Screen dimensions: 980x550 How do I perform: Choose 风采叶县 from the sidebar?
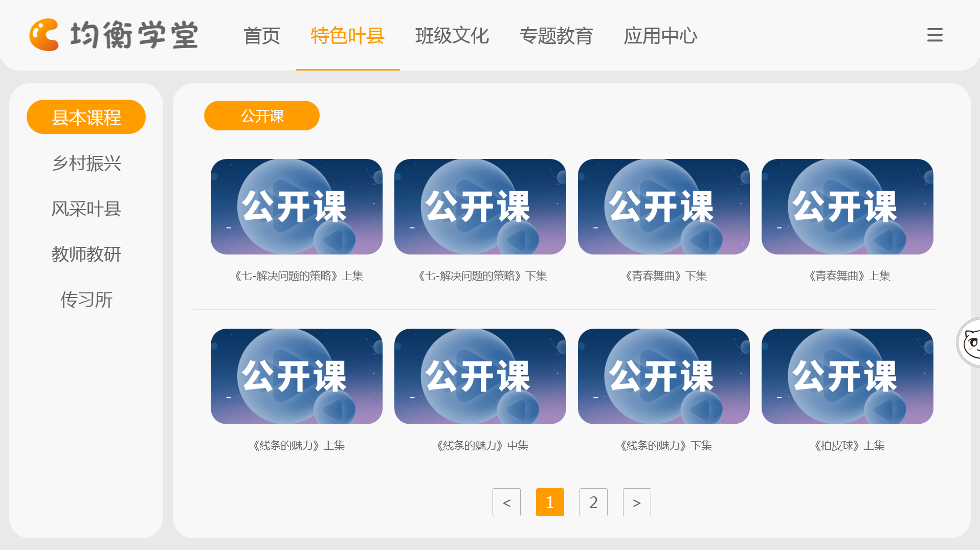(x=86, y=209)
